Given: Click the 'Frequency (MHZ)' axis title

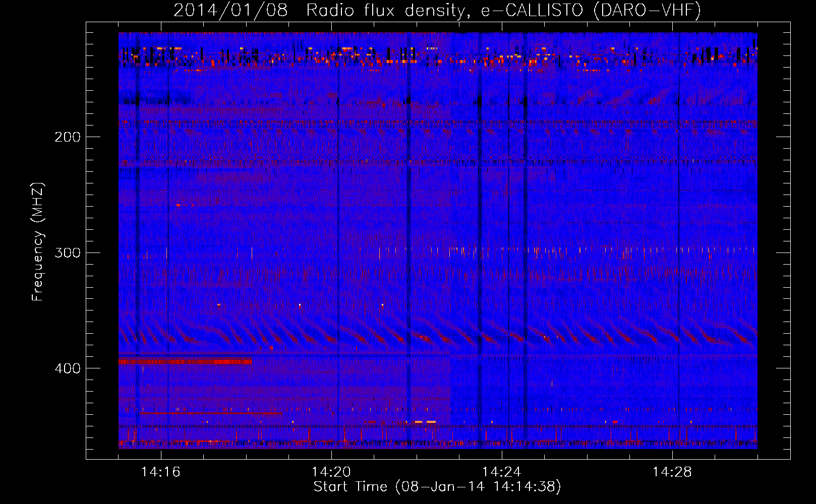Looking at the screenshot, I should pos(38,241).
